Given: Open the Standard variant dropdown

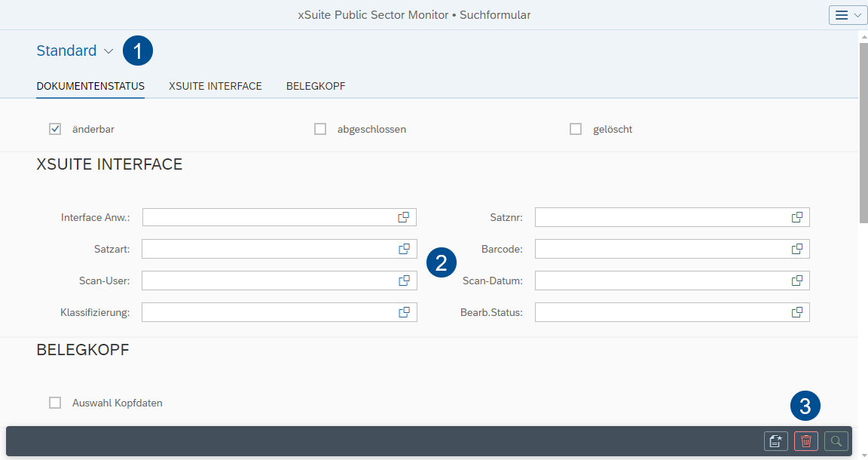Looking at the screenshot, I should coord(75,51).
